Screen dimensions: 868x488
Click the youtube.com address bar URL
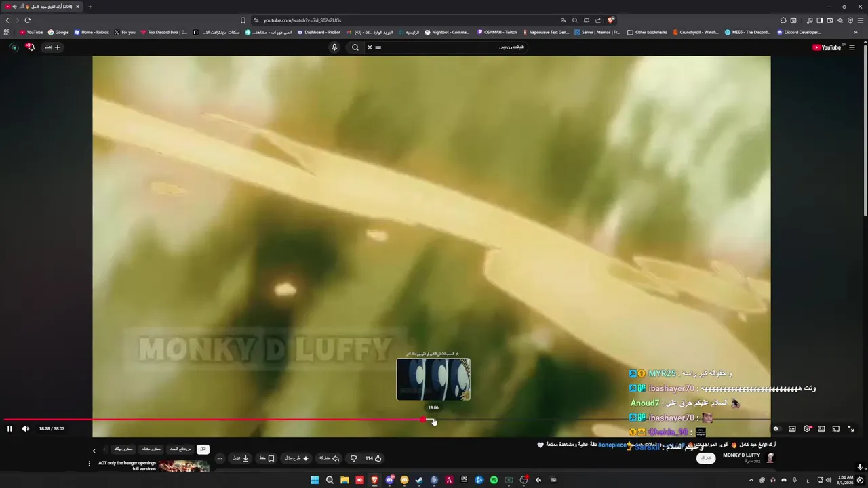click(x=302, y=20)
